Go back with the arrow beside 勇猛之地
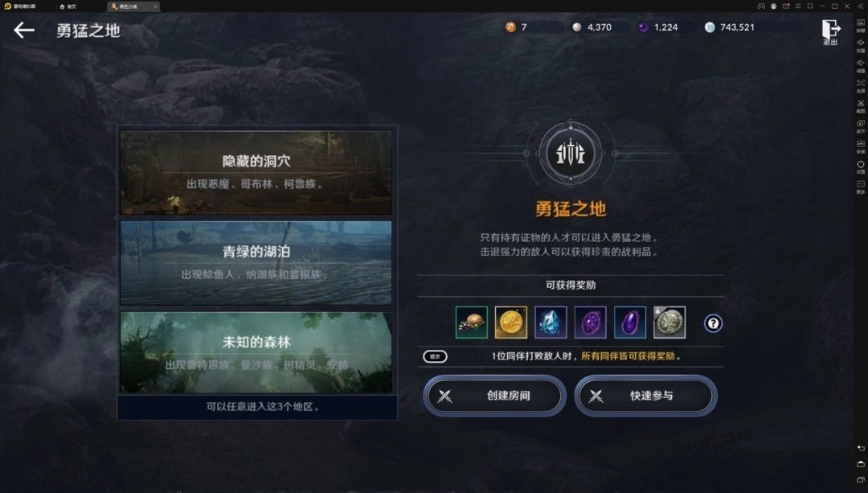Viewport: 868px width, 493px height. tap(24, 30)
